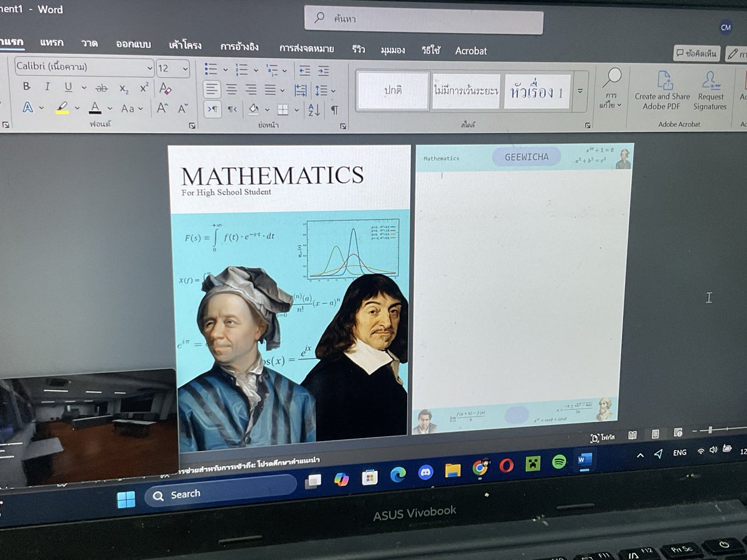Click the Increase Indent icon
Image resolution: width=747 pixels, height=560 pixels.
coord(323,71)
